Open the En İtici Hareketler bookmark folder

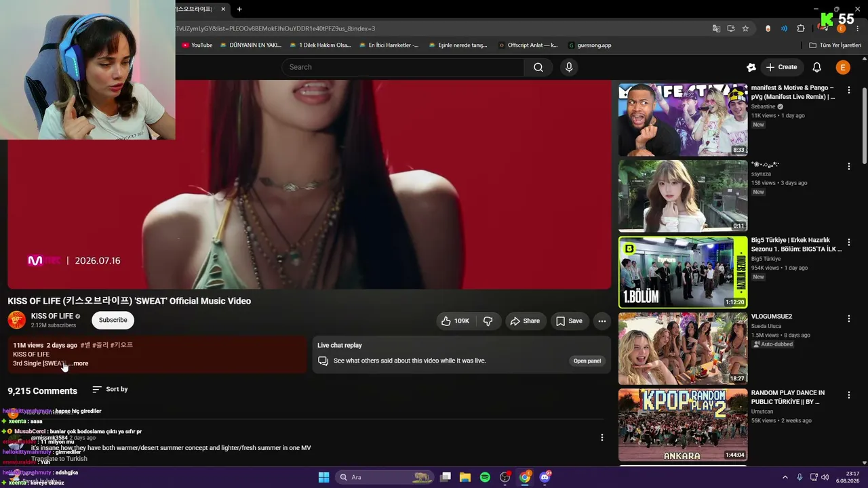388,45
